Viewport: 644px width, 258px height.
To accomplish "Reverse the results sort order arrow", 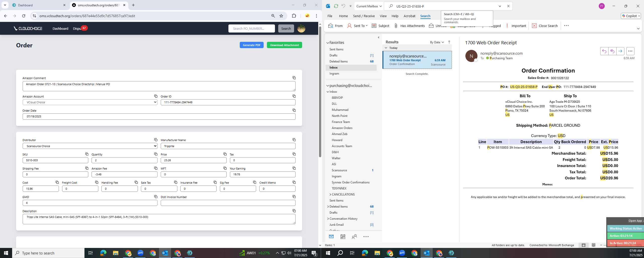I will pyautogui.click(x=449, y=42).
